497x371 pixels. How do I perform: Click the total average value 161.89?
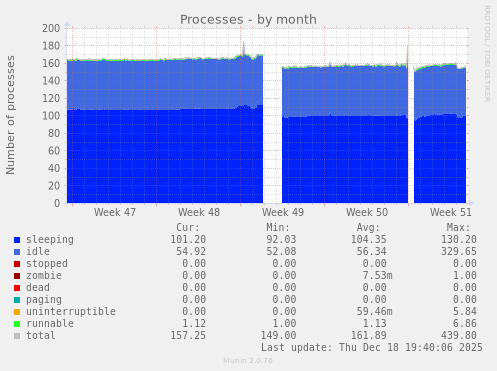tap(369, 336)
